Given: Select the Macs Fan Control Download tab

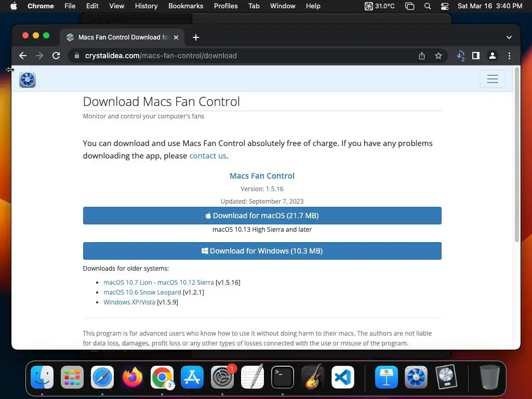Looking at the screenshot, I should [x=122, y=37].
